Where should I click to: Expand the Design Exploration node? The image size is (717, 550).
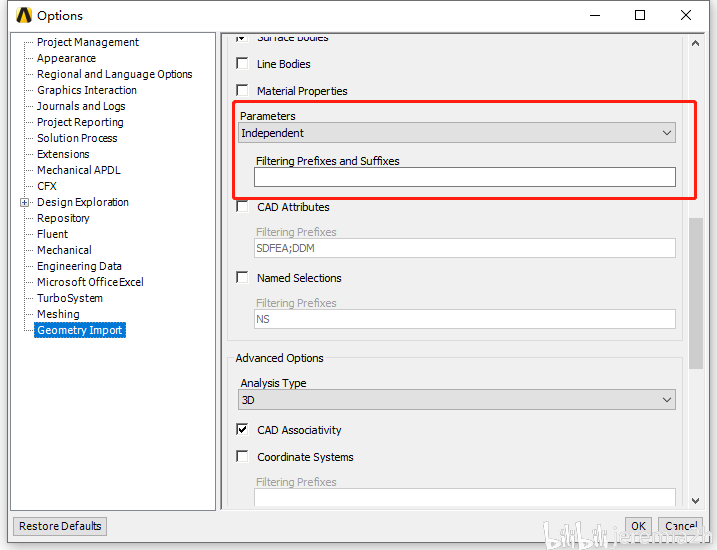pyautogui.click(x=24, y=203)
